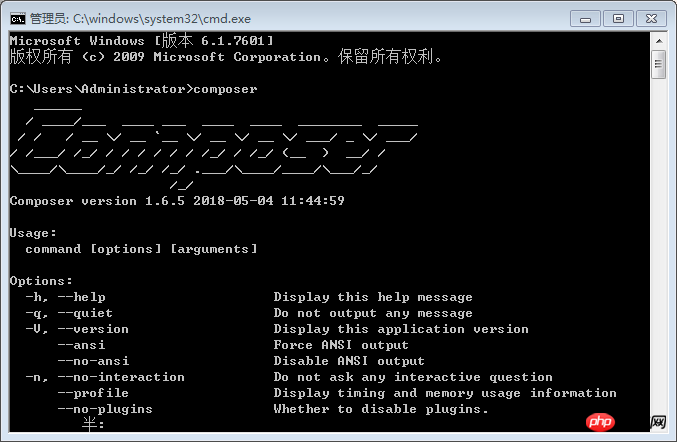This screenshot has width=677, height=442.
Task: Click 'Display timing and memory usage information'
Action: coord(445,393)
